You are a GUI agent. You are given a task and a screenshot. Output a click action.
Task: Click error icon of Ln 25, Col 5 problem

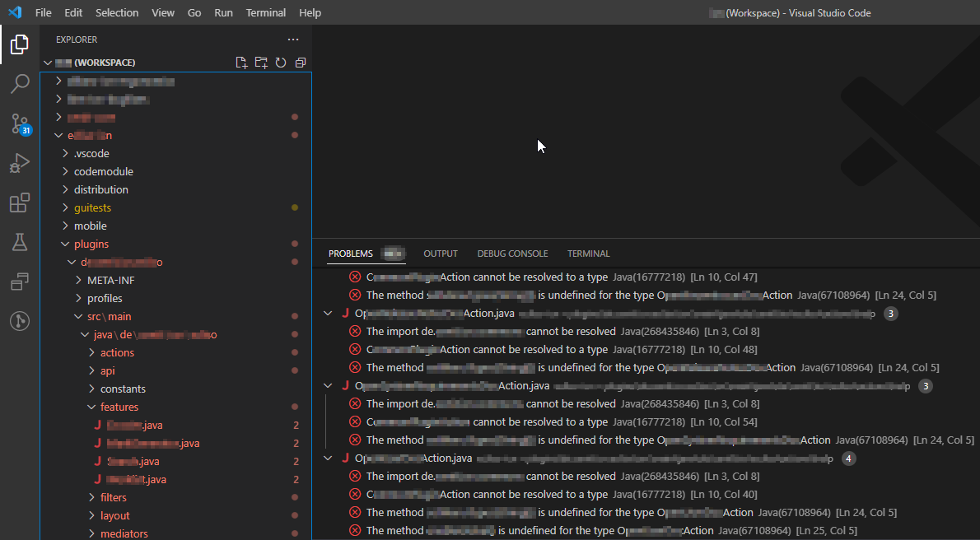point(355,531)
